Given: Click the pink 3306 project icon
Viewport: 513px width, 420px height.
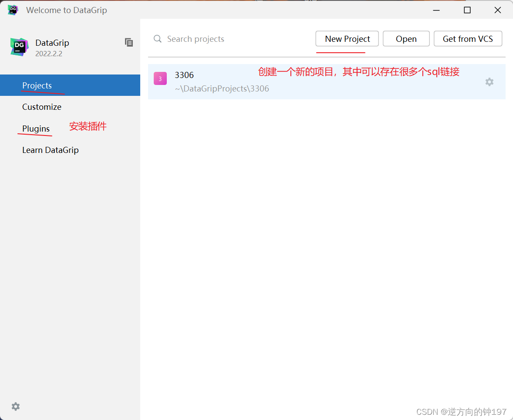Looking at the screenshot, I should click(x=160, y=78).
